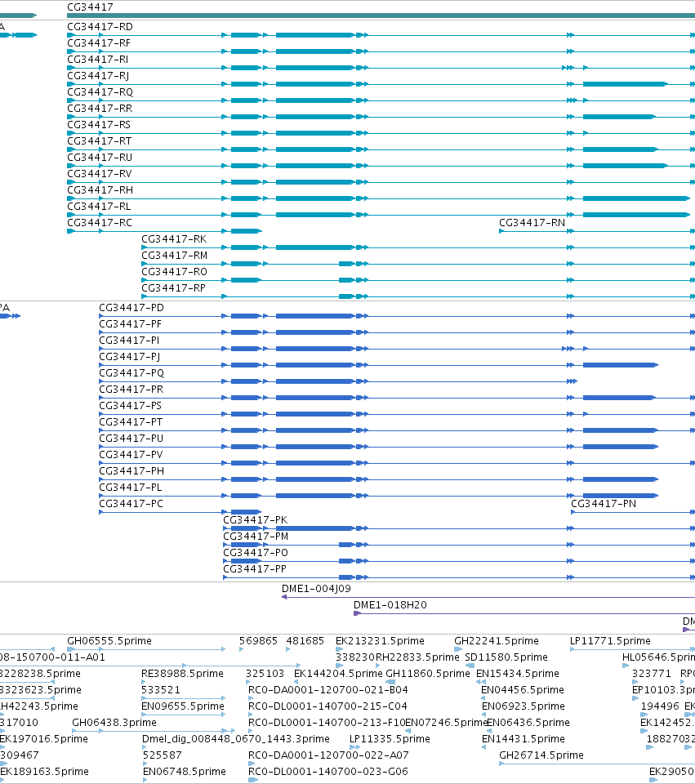The width and height of the screenshot is (695, 784).
Task: Click transcript label CG34417-RD
Action: click(x=100, y=27)
